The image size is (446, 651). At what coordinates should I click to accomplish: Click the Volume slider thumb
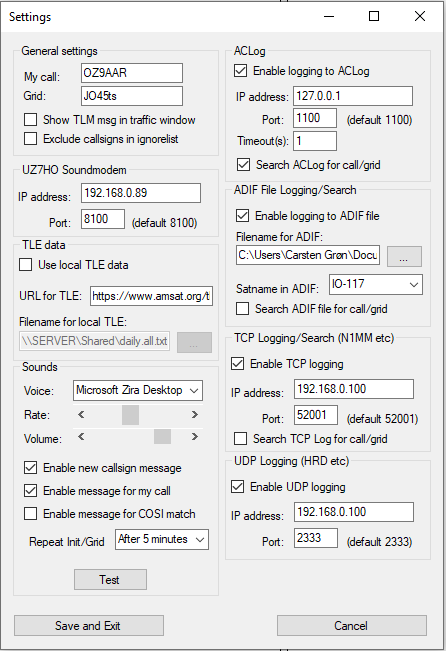pyautogui.click(x=162, y=437)
